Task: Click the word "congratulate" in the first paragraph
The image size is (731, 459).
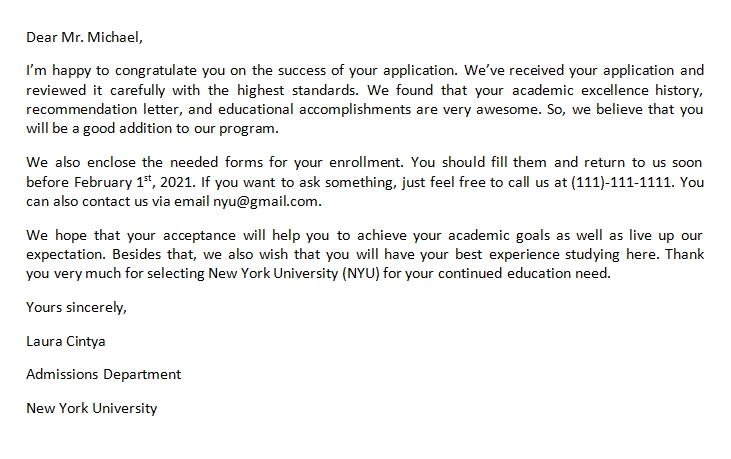Action: 143,71
